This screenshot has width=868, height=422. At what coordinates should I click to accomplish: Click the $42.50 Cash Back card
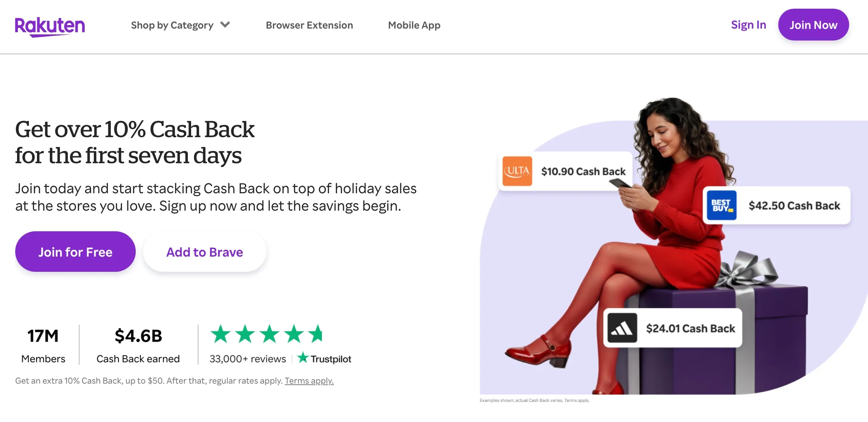coord(776,205)
